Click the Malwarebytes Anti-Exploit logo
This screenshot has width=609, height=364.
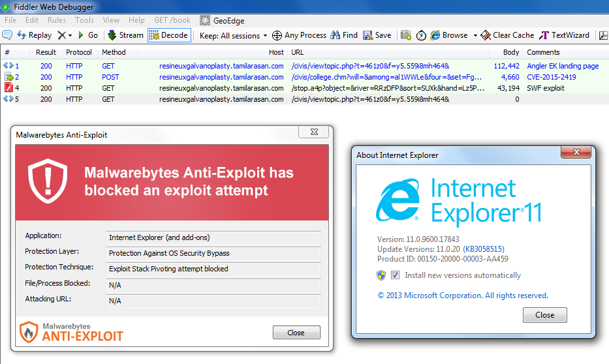pyautogui.click(x=71, y=332)
